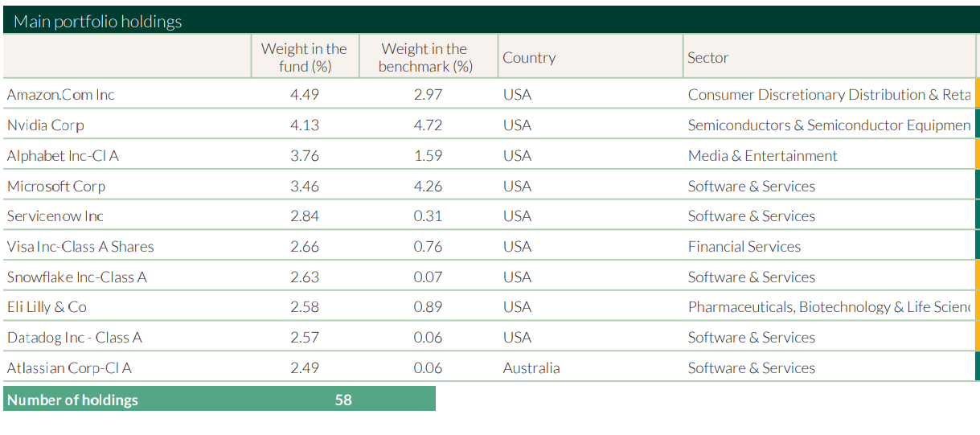
Task: Select the Weight in the fund column header
Action: point(304,57)
